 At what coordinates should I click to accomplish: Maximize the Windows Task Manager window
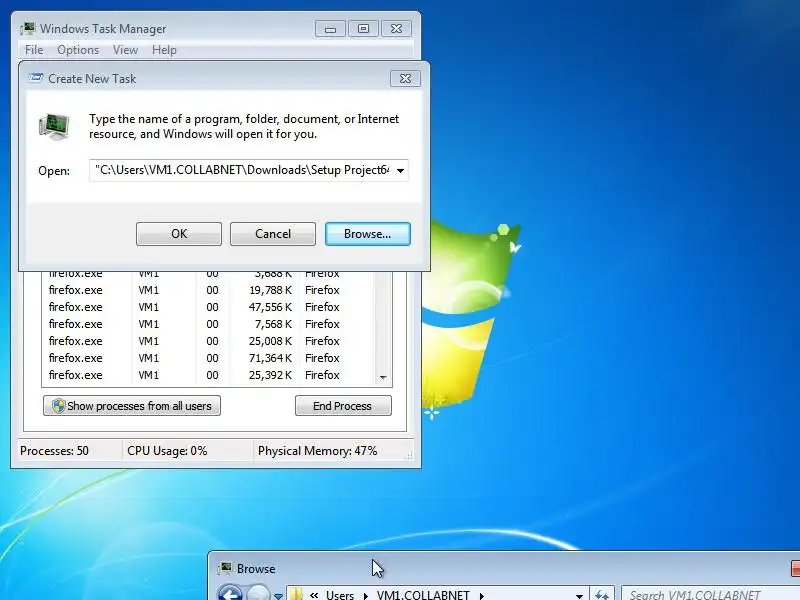[x=363, y=29]
